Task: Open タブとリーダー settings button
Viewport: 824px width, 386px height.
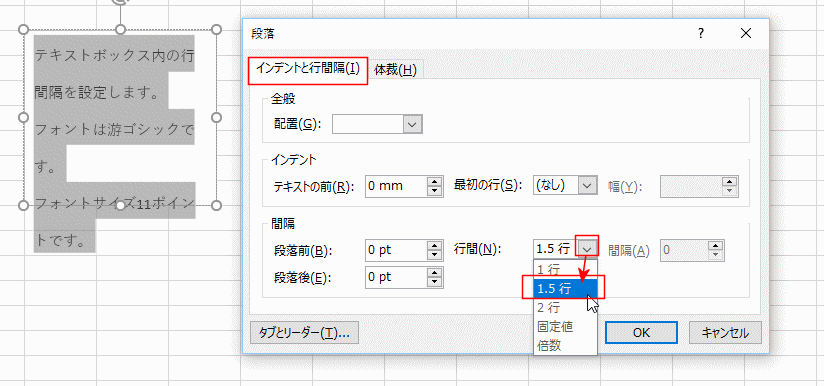Action: pos(304,332)
